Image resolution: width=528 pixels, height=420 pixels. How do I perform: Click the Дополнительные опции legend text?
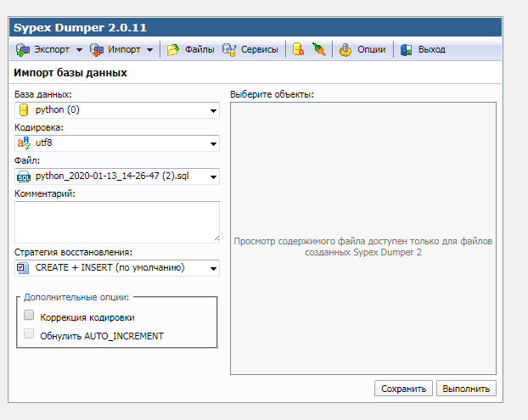pyautogui.click(x=76, y=297)
